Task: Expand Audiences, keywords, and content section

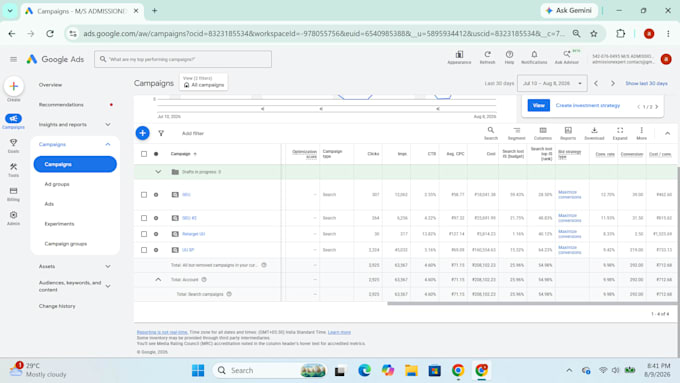Action: tap(108, 286)
